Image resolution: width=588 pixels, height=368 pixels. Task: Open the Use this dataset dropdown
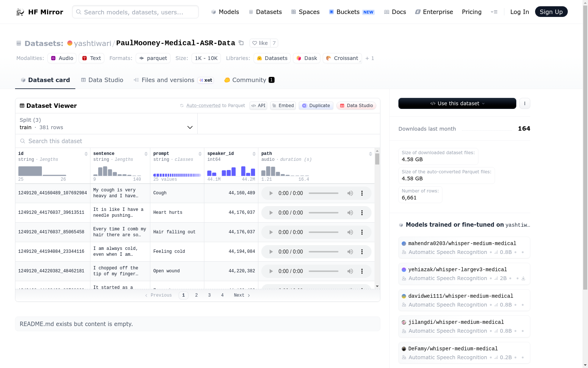click(x=457, y=103)
